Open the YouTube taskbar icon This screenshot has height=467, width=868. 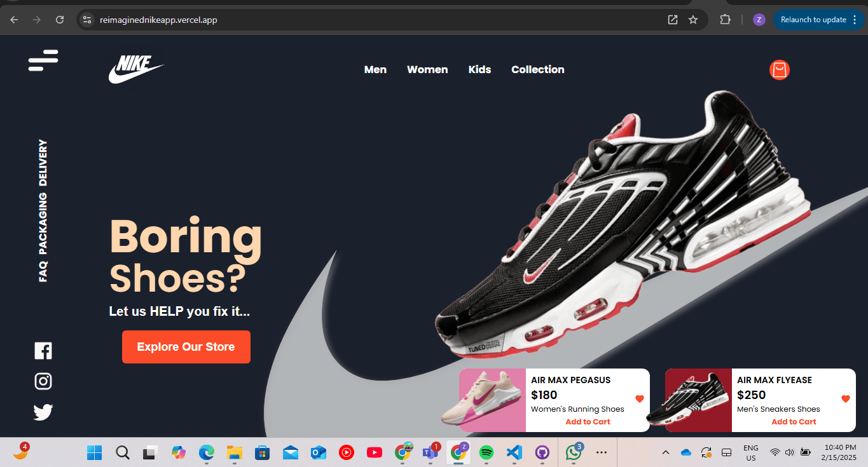pyautogui.click(x=375, y=452)
